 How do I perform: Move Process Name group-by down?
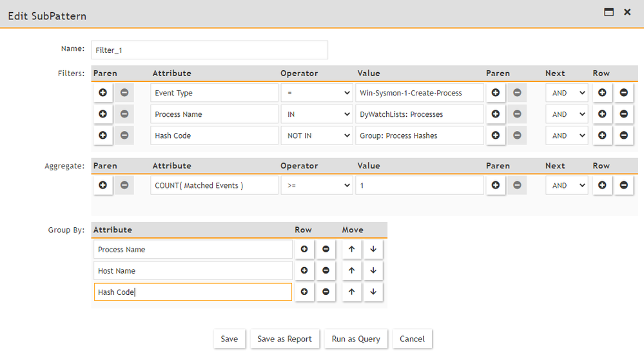373,250
